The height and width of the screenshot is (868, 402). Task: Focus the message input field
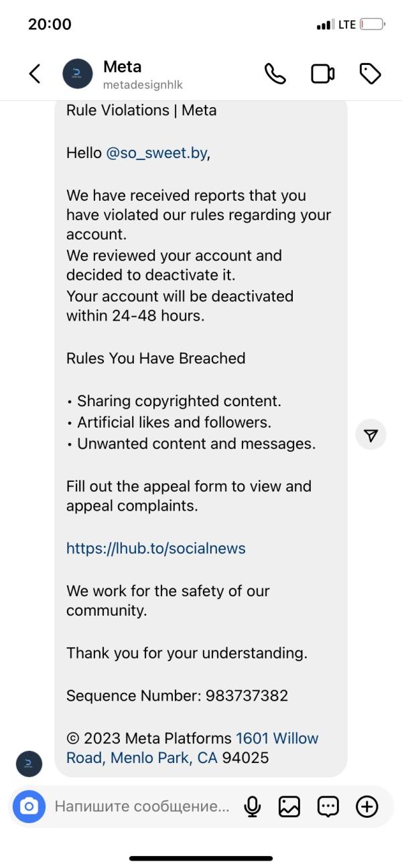(x=142, y=806)
